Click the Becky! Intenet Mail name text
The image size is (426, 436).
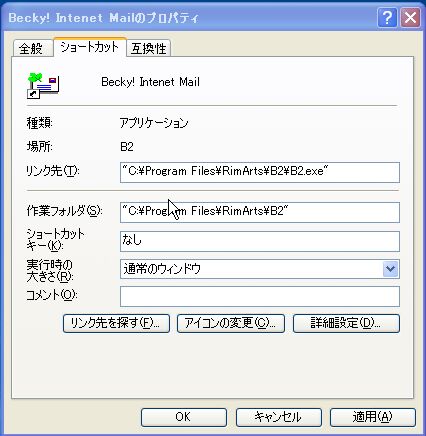[x=150, y=82]
